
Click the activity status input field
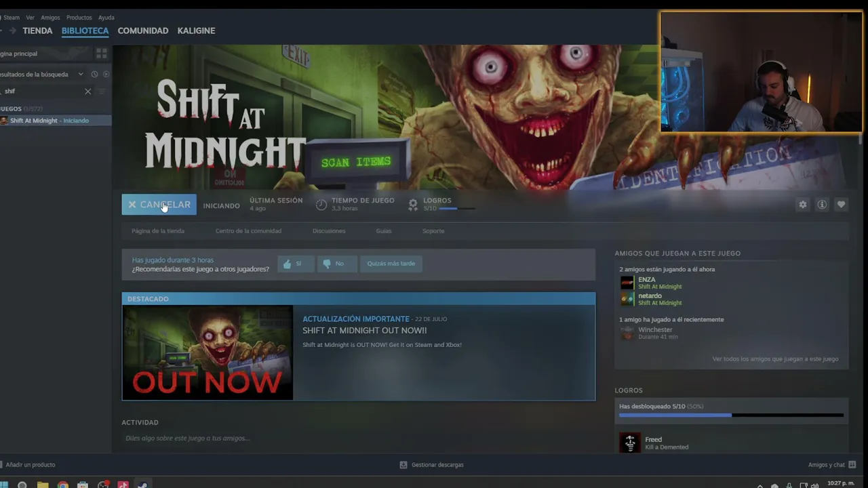tap(358, 439)
